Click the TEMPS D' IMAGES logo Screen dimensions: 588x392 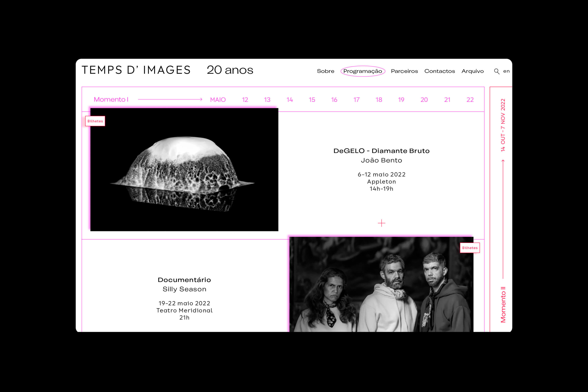coord(136,70)
